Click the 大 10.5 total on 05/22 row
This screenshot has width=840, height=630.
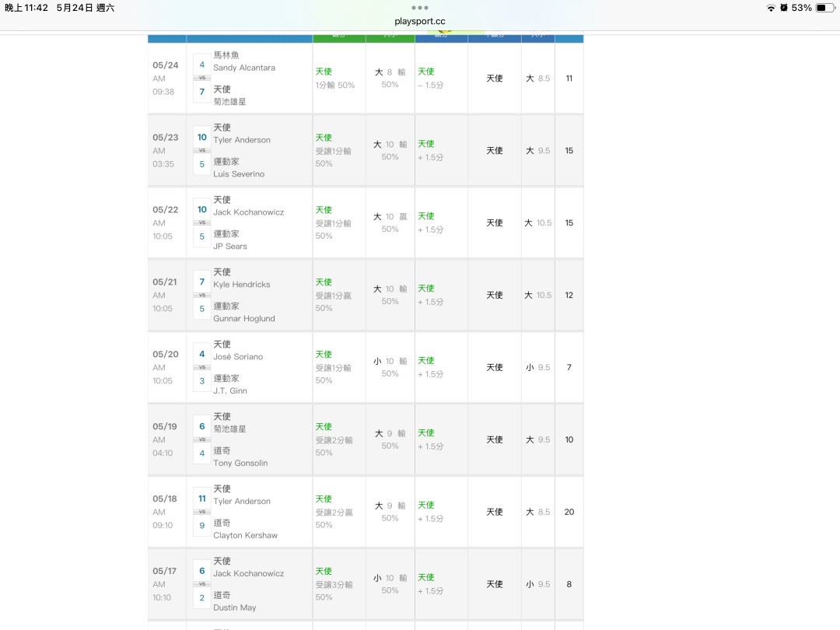coord(537,222)
